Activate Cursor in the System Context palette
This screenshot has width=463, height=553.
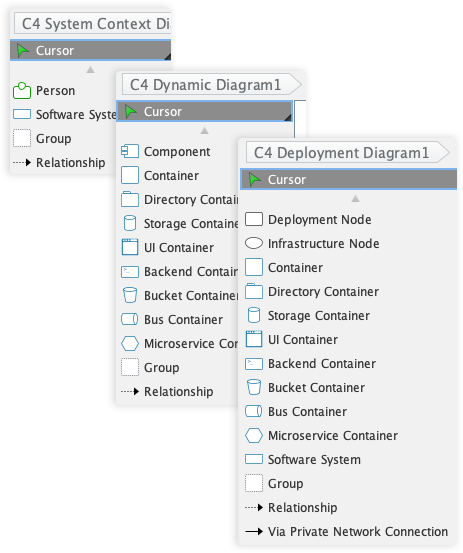(x=91, y=50)
